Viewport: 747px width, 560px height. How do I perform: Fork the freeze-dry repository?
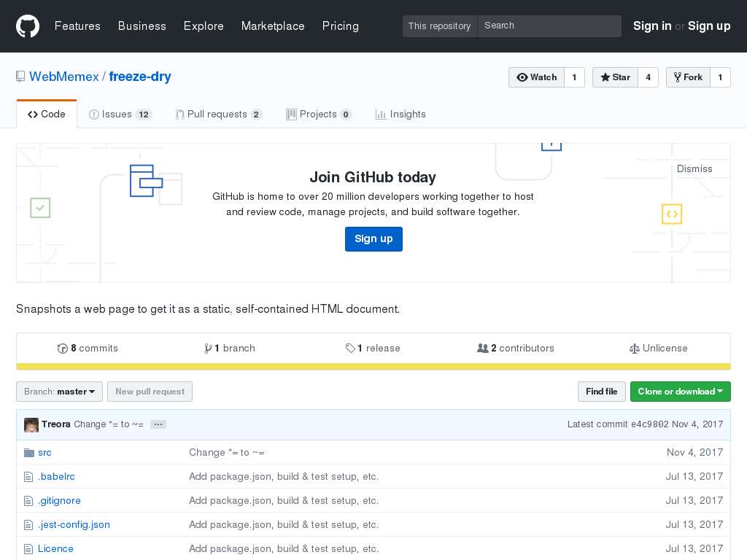pyautogui.click(x=688, y=77)
